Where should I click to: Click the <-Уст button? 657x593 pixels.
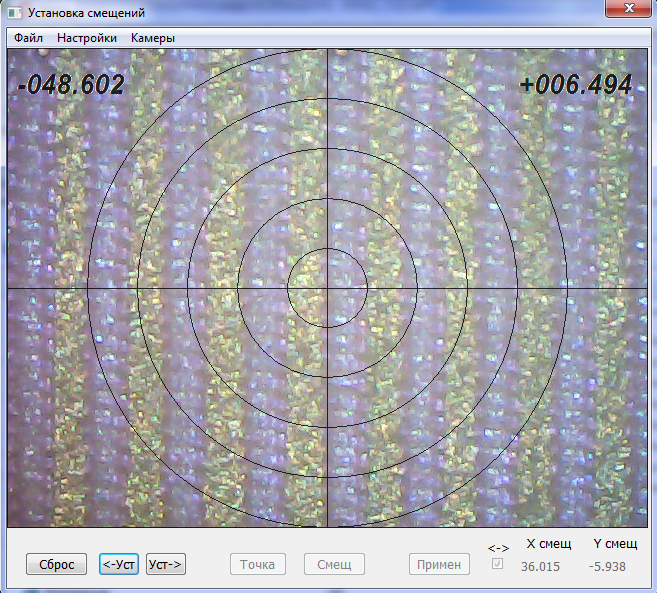pos(119,564)
